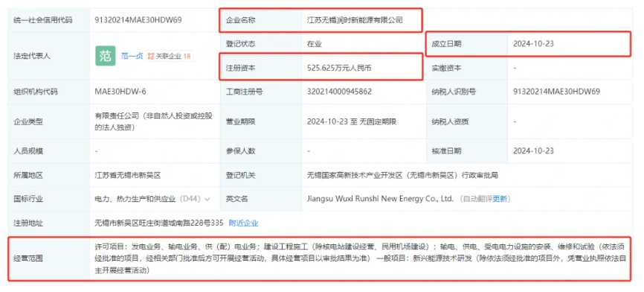This screenshot has height=292, width=644.
Task: Click the 自动翻译 note text
Action: (477, 199)
